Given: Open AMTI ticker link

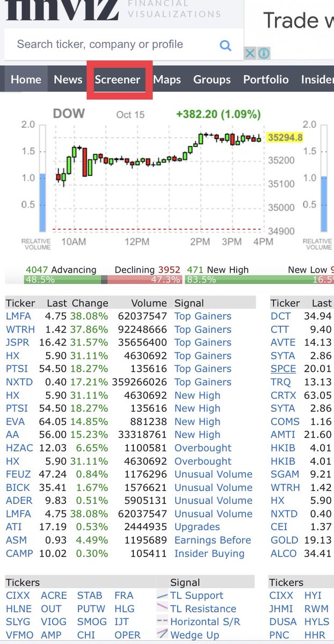Looking at the screenshot, I should tap(283, 435).
